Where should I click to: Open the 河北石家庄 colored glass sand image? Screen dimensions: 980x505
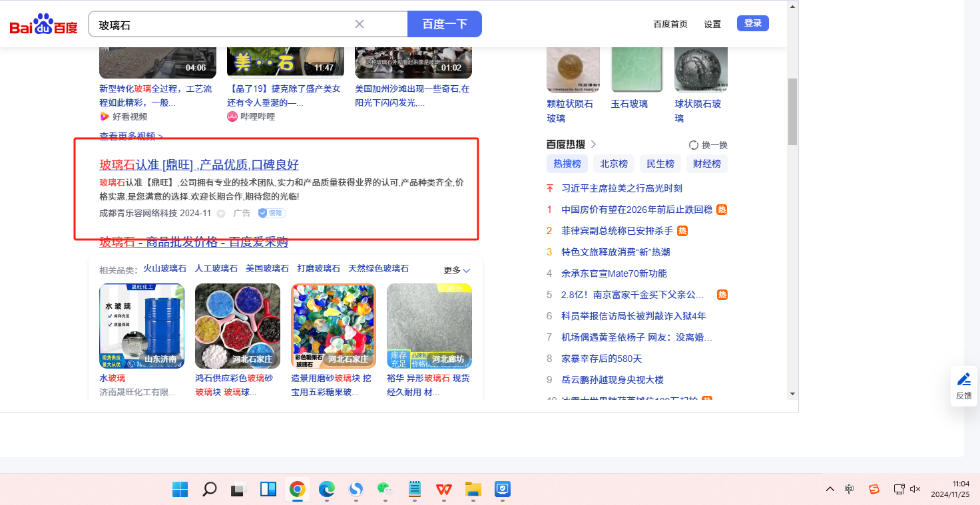click(x=238, y=326)
